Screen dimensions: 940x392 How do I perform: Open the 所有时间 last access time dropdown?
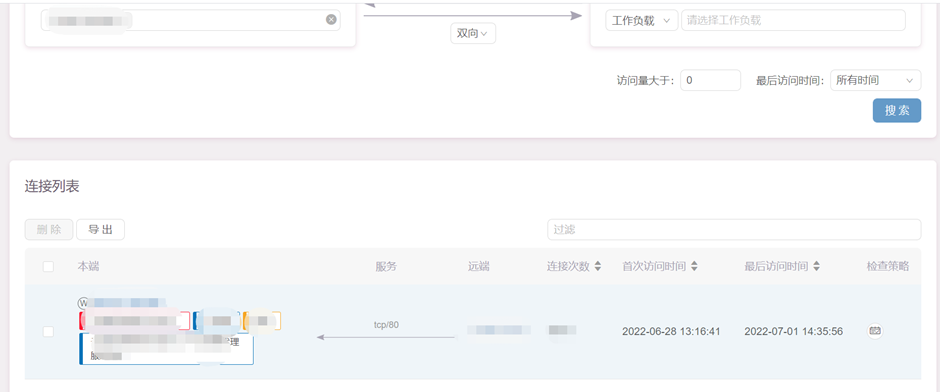875,80
